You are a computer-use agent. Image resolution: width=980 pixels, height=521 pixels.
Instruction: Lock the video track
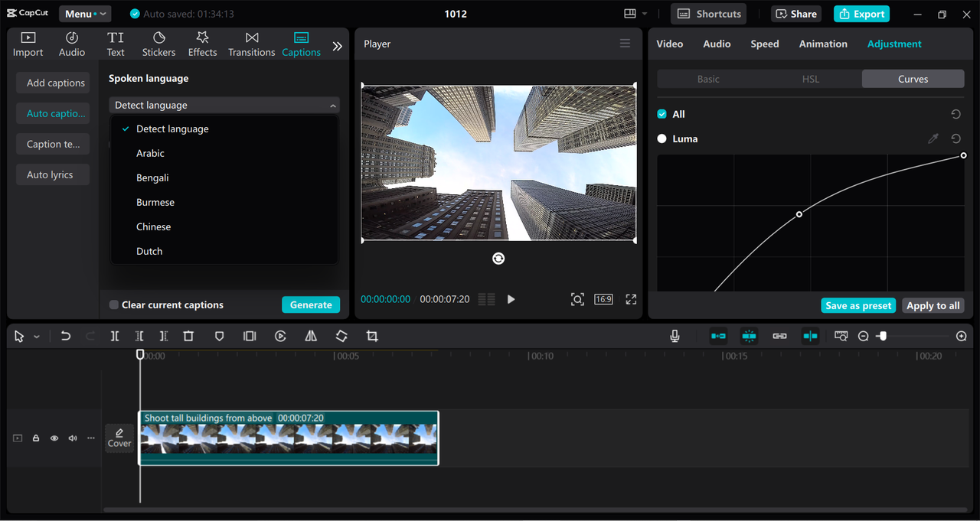click(x=35, y=438)
